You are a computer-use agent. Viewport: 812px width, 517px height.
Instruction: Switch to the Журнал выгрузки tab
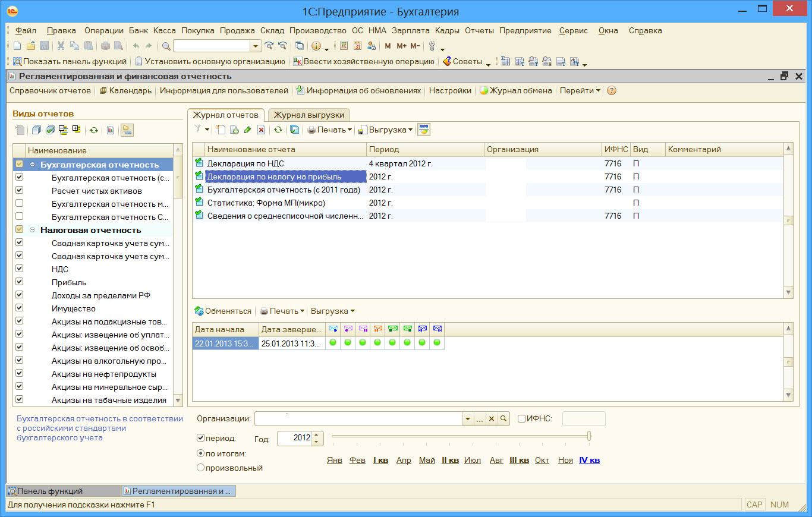click(x=309, y=115)
